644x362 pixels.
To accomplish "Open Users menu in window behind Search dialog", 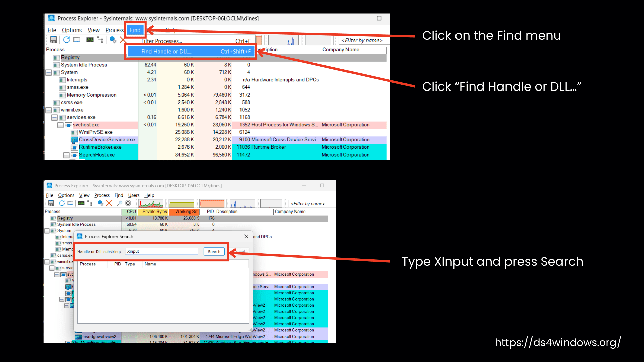I will [134, 195].
